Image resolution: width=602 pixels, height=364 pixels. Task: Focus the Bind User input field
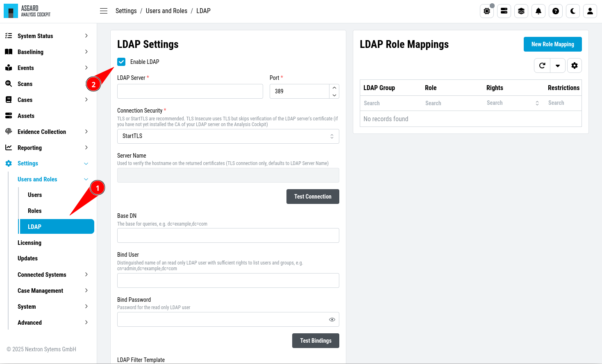pos(228,280)
